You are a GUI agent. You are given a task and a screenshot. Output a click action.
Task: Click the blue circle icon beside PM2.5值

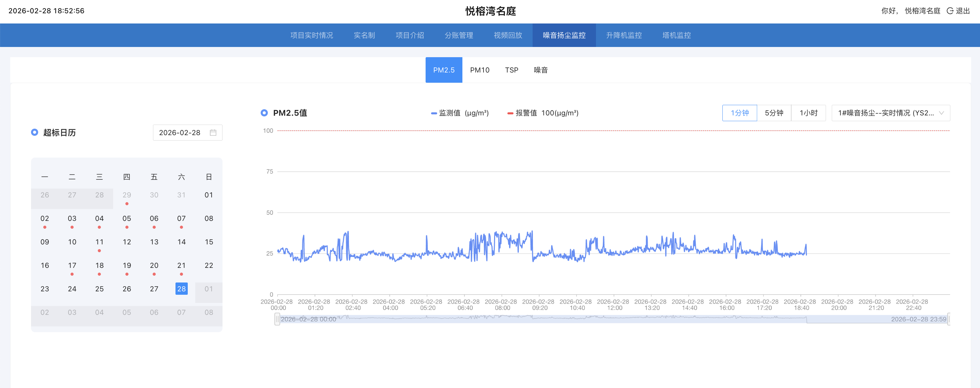[264, 113]
